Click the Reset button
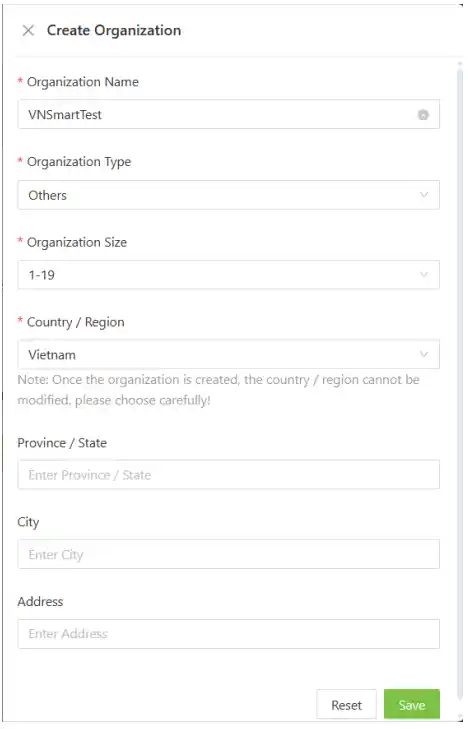 click(x=346, y=704)
